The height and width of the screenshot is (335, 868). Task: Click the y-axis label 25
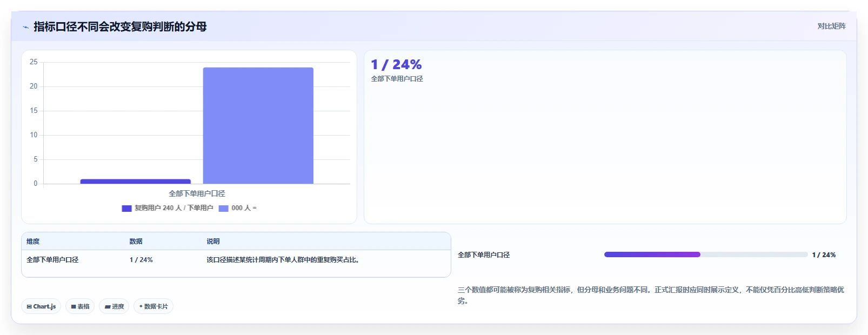click(34, 62)
